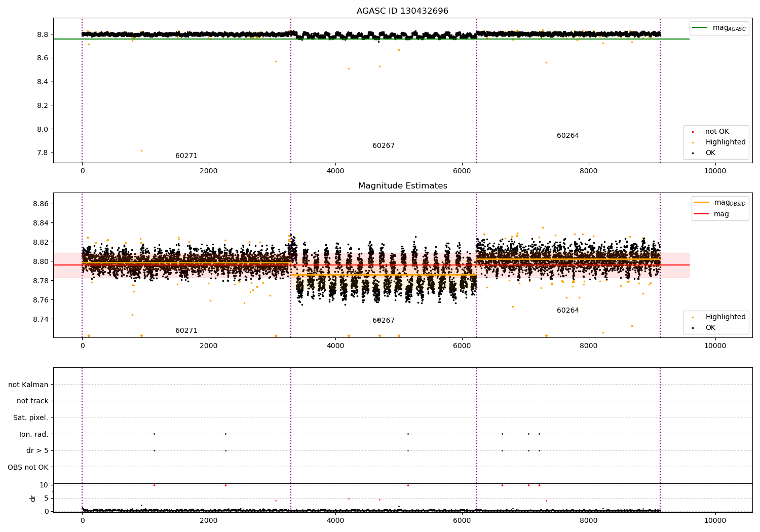The height and width of the screenshot is (532, 760).
Task: Click obsid label 60264 in Magnitude Estimates plot
Action: click(568, 311)
